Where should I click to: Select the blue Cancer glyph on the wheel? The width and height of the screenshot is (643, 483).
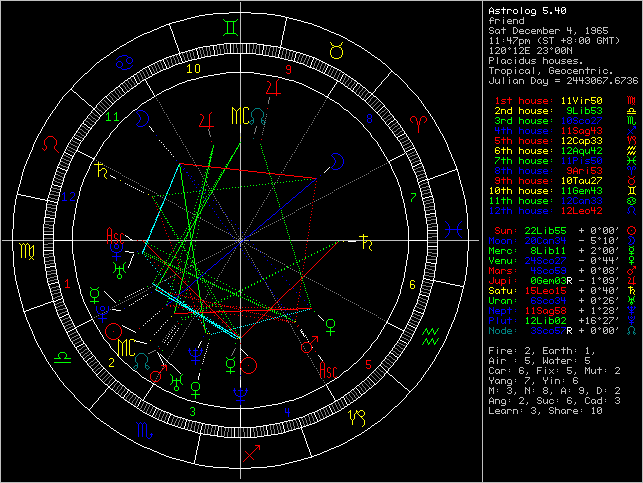126,61
